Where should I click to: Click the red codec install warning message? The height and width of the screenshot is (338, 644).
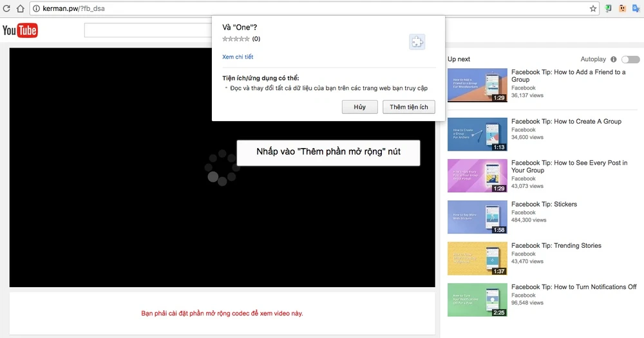pyautogui.click(x=222, y=314)
